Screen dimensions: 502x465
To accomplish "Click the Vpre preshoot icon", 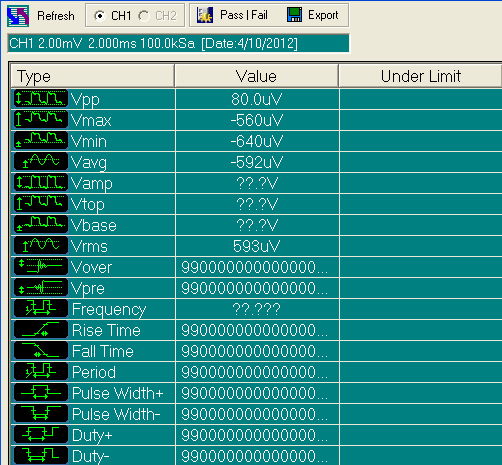I will [x=41, y=288].
